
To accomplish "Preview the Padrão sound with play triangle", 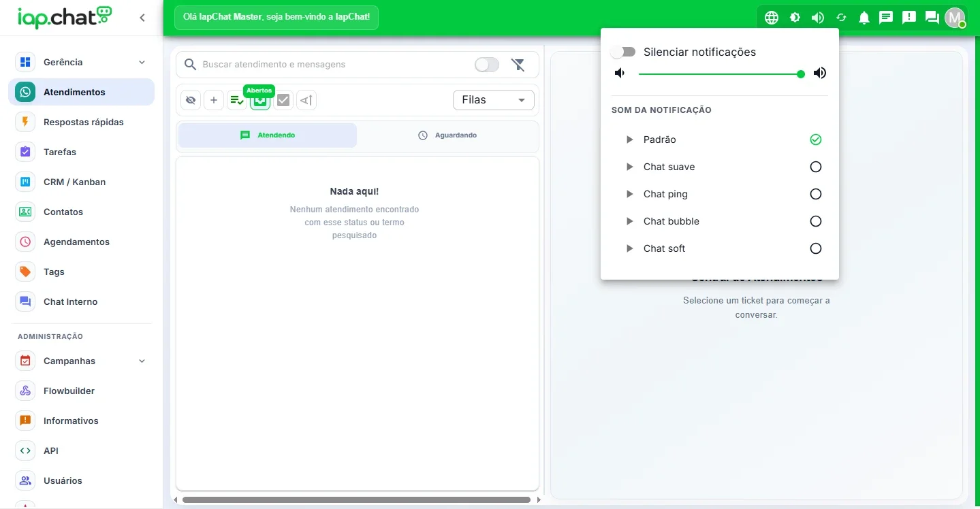I will coord(629,139).
